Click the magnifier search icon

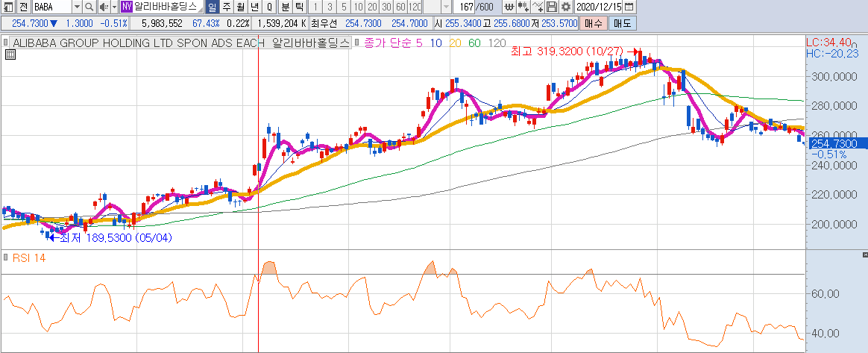(x=89, y=7)
